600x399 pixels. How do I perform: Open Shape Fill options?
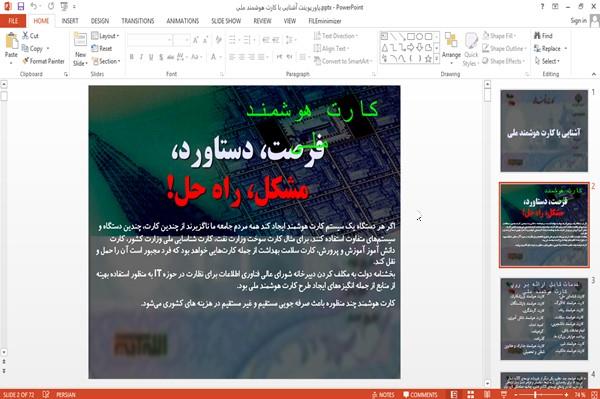499,36
